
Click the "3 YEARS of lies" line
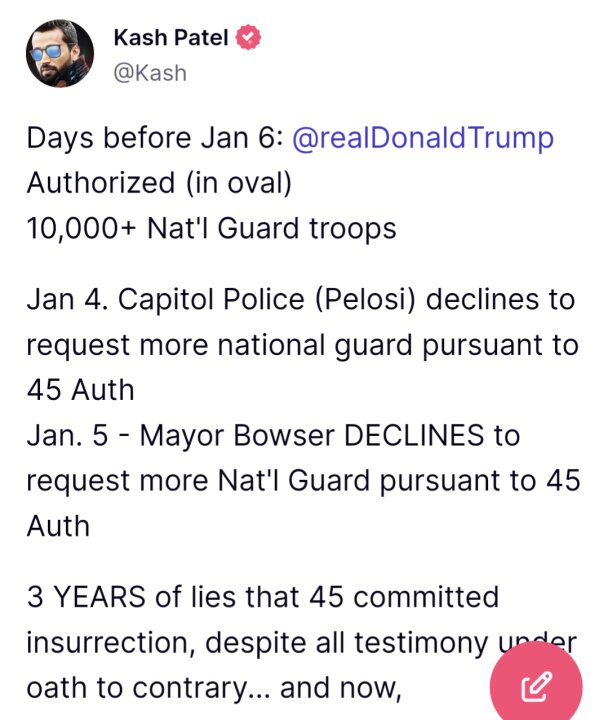tap(263, 597)
